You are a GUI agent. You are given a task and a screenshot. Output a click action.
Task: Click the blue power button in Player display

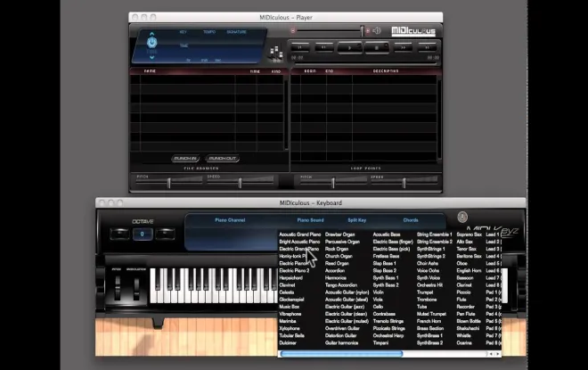(x=151, y=43)
